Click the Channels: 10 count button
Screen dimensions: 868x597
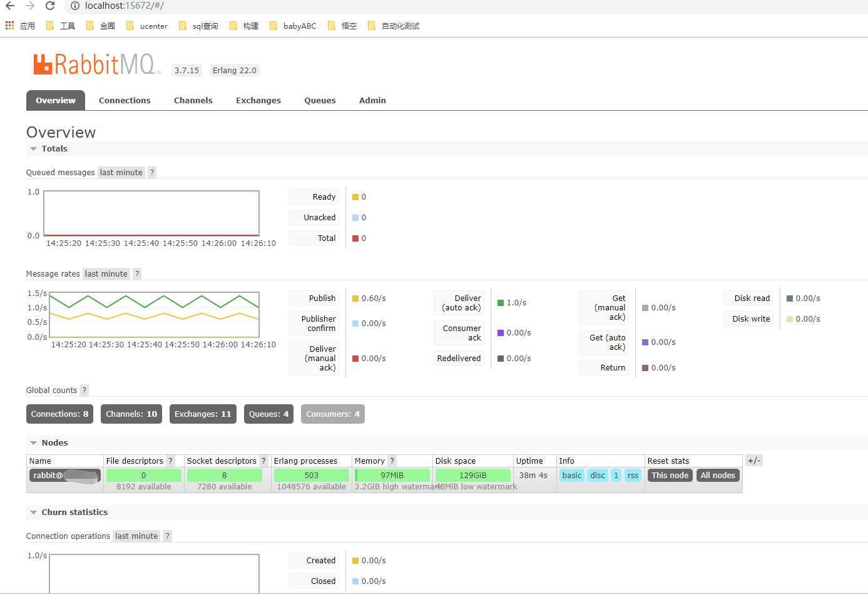tap(131, 414)
